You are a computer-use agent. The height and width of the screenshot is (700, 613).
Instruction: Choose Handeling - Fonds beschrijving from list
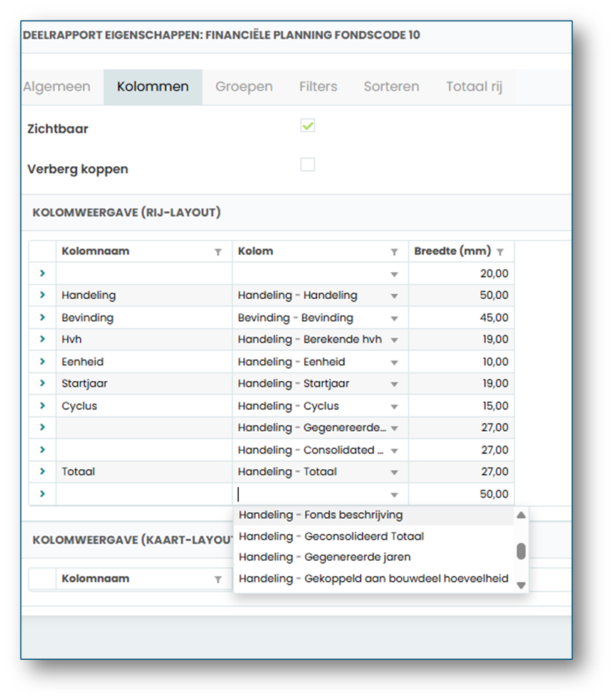(x=374, y=515)
